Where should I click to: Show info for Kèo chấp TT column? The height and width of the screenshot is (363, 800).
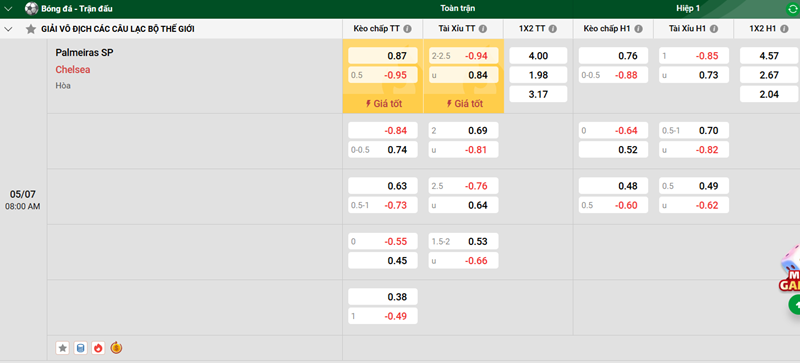tap(407, 29)
